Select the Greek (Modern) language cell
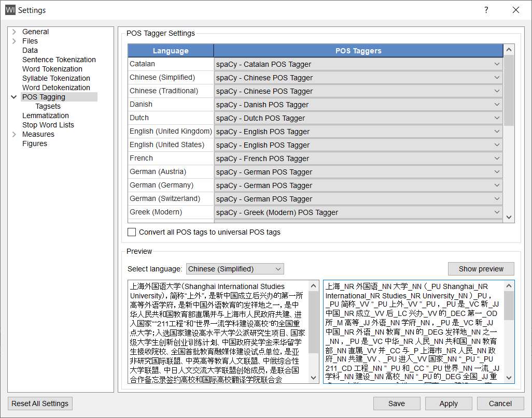This screenshot has height=418, width=532. 171,212
